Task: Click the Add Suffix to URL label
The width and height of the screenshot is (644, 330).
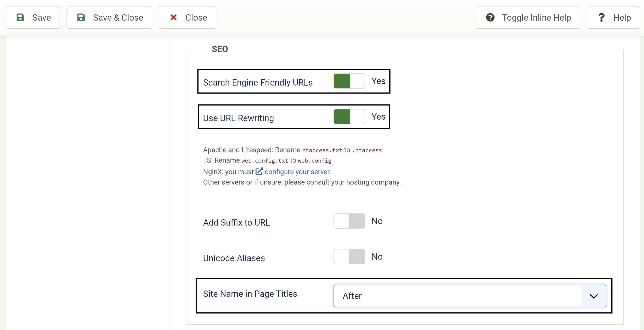Action: (237, 222)
